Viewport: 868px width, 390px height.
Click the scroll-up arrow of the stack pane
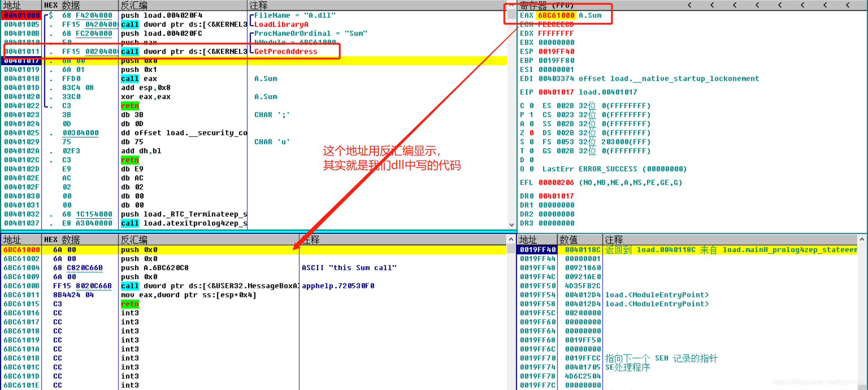pyautogui.click(x=862, y=239)
